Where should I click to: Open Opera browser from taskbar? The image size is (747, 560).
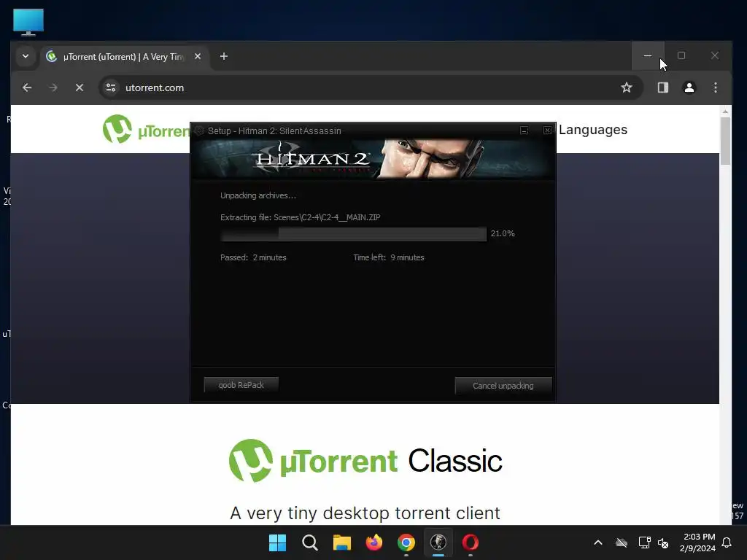pos(471,542)
